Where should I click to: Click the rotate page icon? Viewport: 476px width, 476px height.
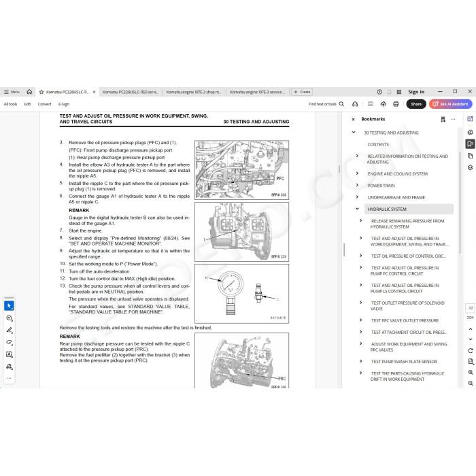471,351
